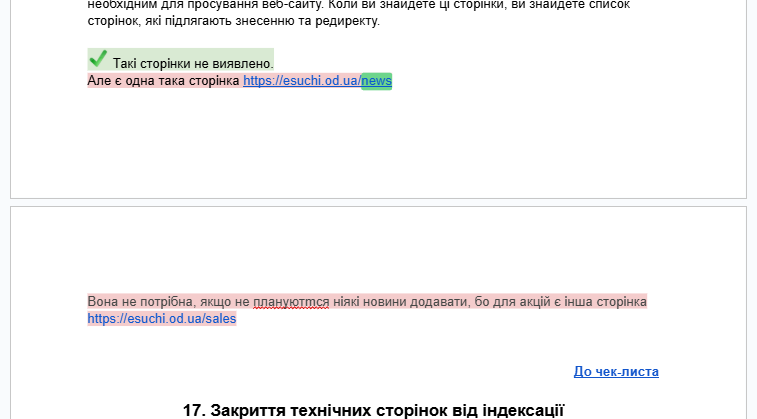Viewport: 757px width, 419px height.
Task: Open the esuchi.od.ua/sales link
Action: pos(162,319)
